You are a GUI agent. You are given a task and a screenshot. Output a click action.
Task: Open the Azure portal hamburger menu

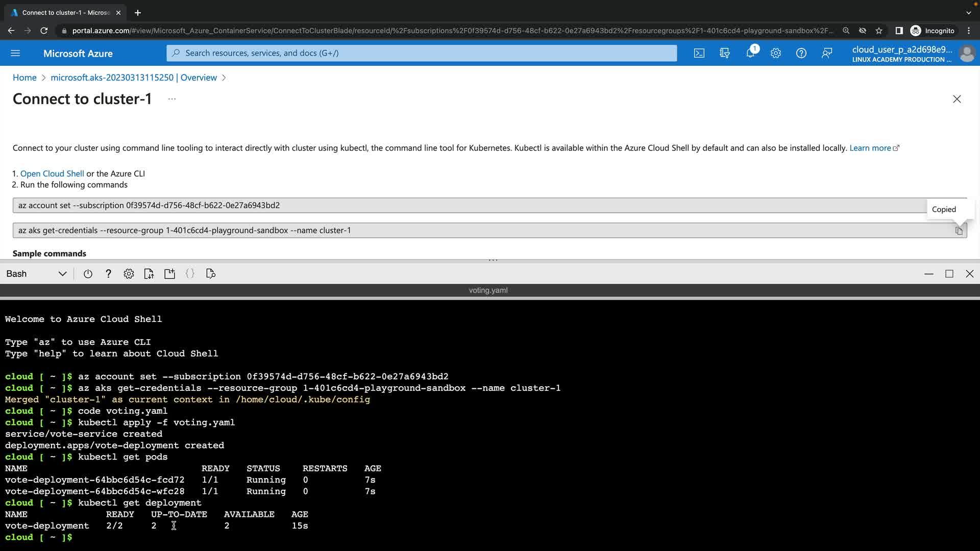(x=15, y=53)
